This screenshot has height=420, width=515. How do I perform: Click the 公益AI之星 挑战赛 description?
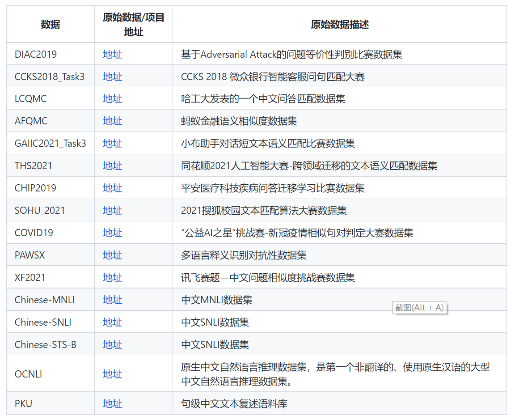(297, 233)
